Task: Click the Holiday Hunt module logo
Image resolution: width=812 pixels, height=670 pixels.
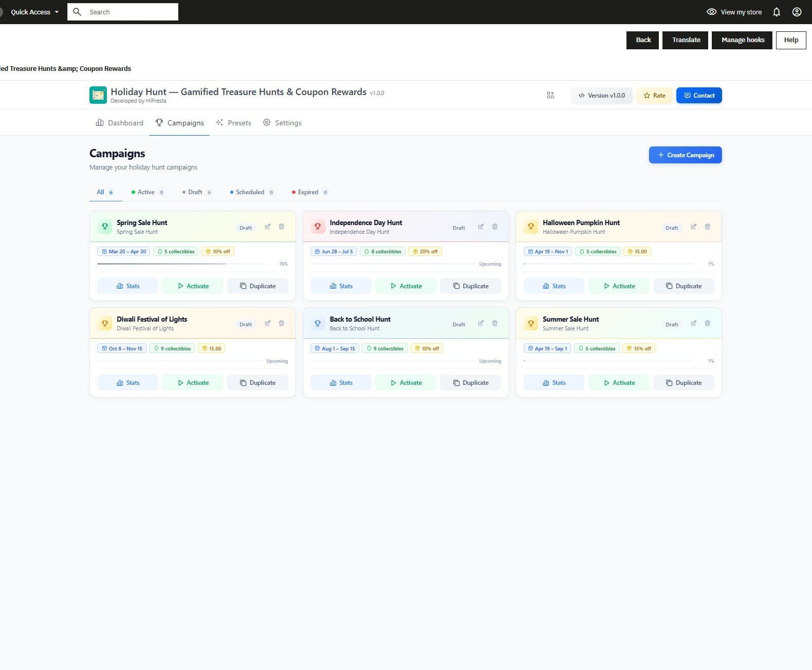Action: (98, 95)
